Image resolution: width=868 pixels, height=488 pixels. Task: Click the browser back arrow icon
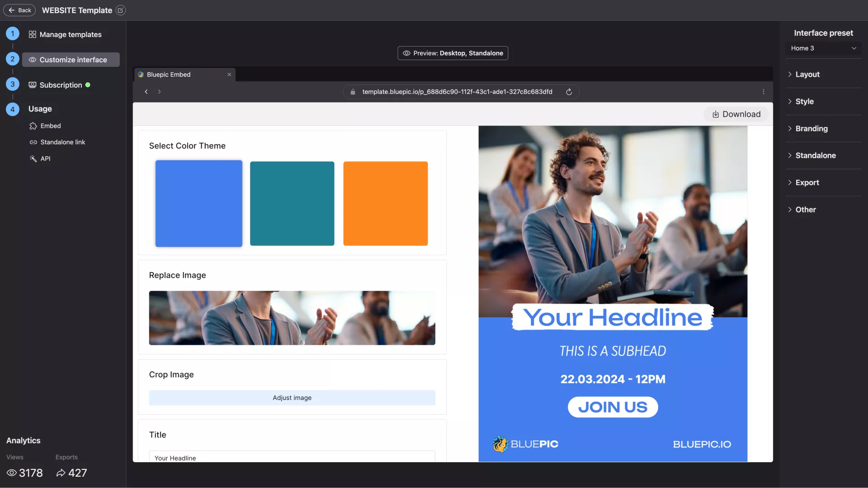point(146,92)
